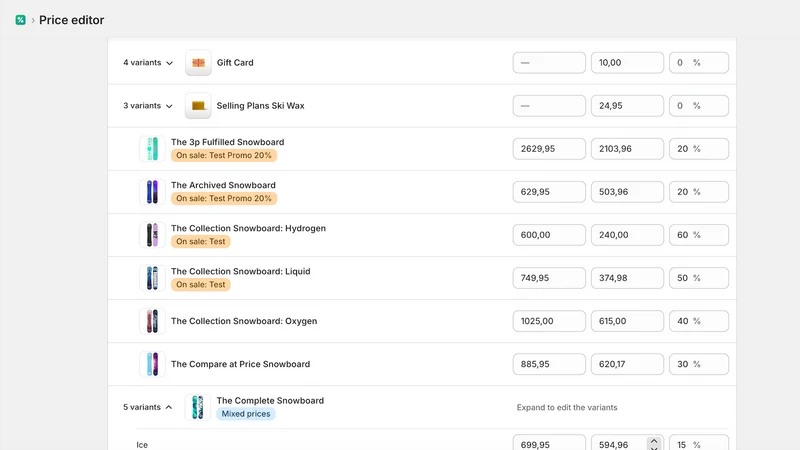Image resolution: width=800 pixels, height=450 pixels.
Task: Collapse The Complete Snowboard 5 variants
Action: click(x=148, y=407)
